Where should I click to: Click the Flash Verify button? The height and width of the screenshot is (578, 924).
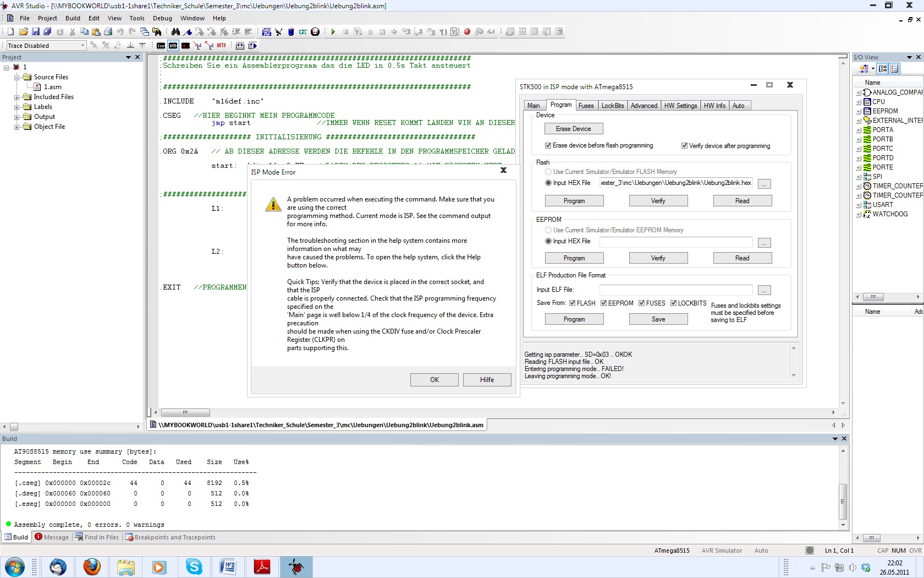pos(658,201)
